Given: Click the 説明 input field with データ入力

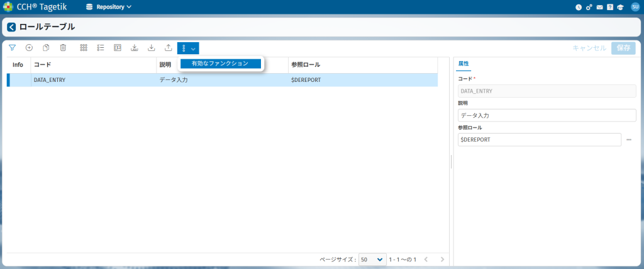Looking at the screenshot, I should [547, 115].
